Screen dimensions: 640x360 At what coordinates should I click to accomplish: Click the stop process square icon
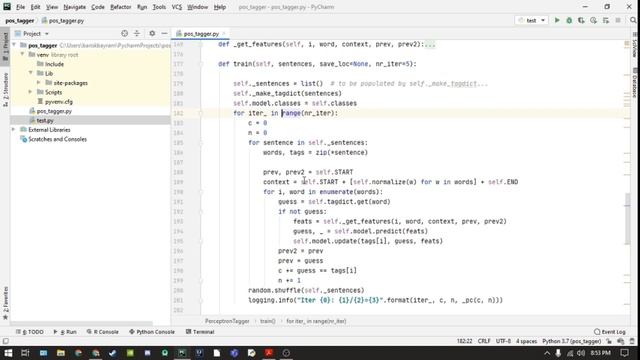618,20
